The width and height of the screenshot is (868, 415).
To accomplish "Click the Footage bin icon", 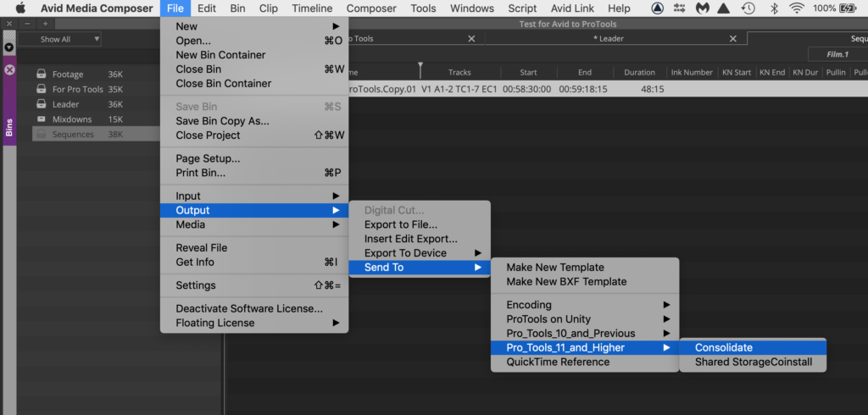I will pyautogui.click(x=41, y=75).
